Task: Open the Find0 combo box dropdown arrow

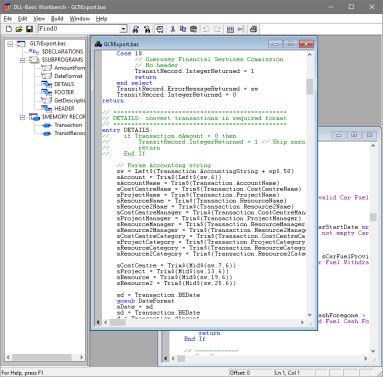Action: (124, 29)
